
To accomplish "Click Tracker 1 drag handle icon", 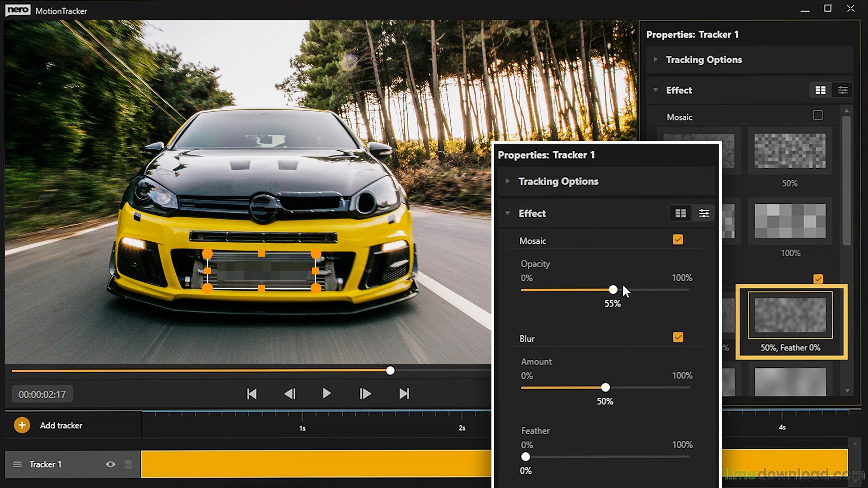I will tap(17, 465).
